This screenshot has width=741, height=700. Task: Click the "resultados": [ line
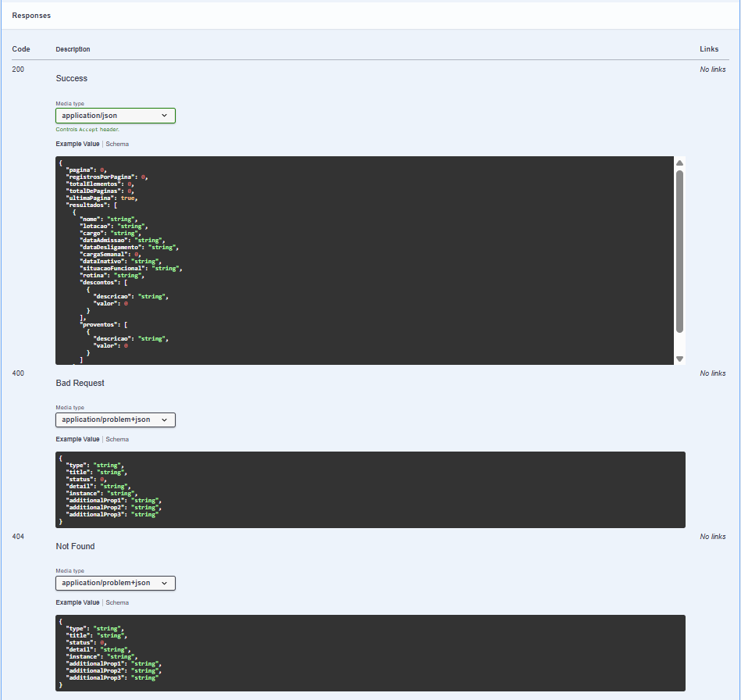coord(91,205)
